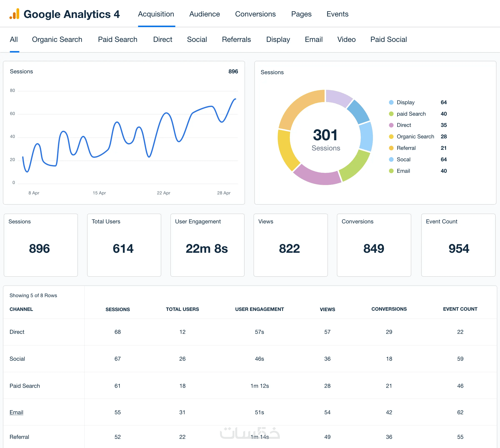This screenshot has width=500, height=448.
Task: Click the green paid Search legend dot
Action: pos(391,114)
